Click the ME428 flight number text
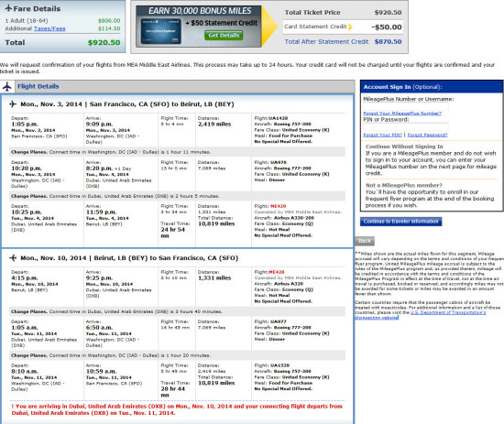This screenshot has height=424, width=504. point(277,272)
